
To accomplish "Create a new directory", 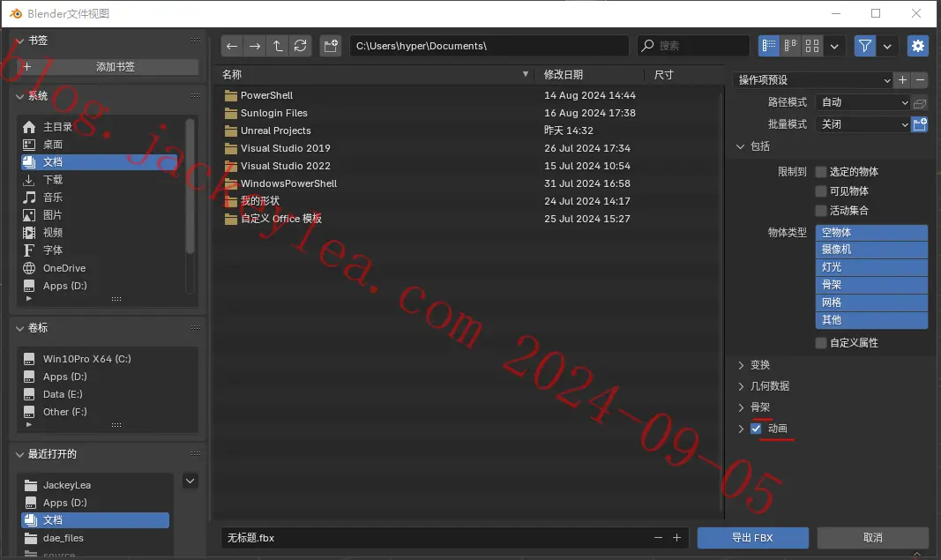I will click(331, 46).
